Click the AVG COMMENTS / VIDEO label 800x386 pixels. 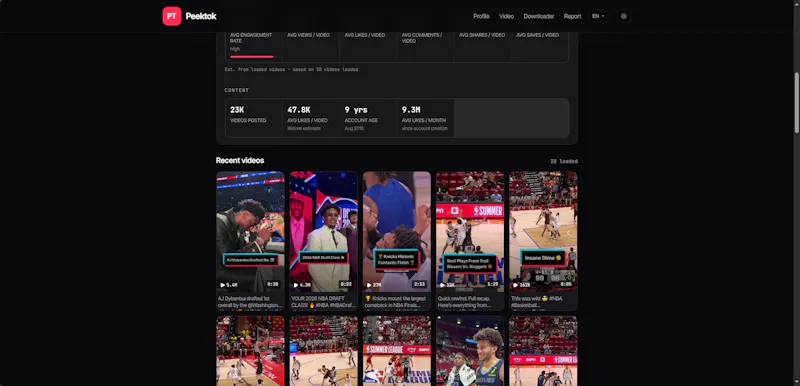pos(422,38)
